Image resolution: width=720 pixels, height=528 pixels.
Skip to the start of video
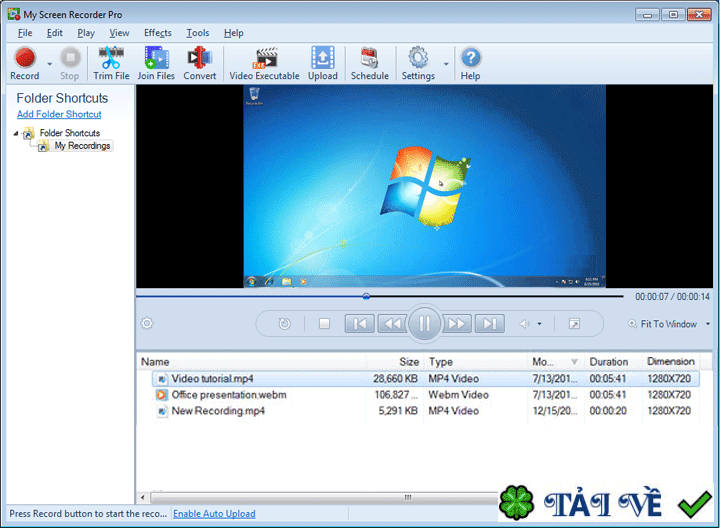(x=360, y=324)
